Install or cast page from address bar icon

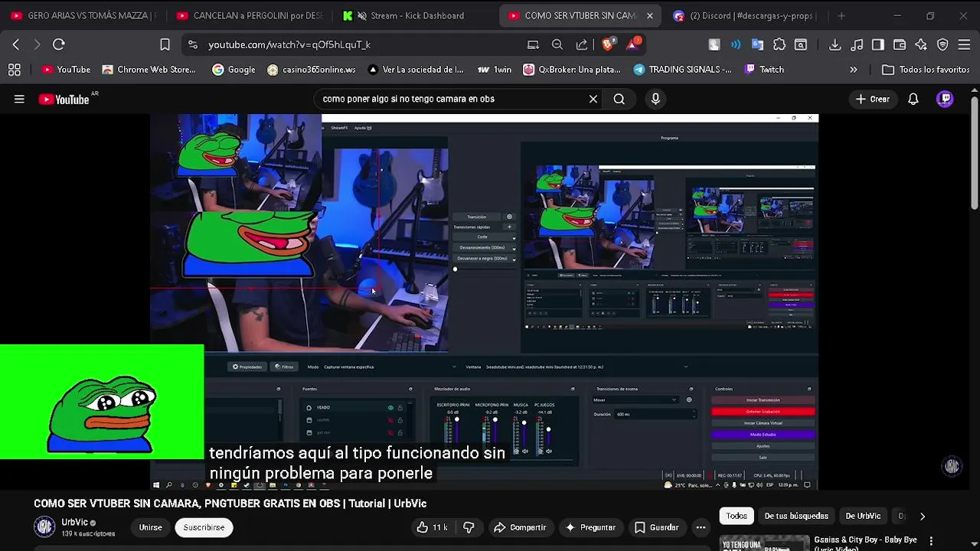533,44
